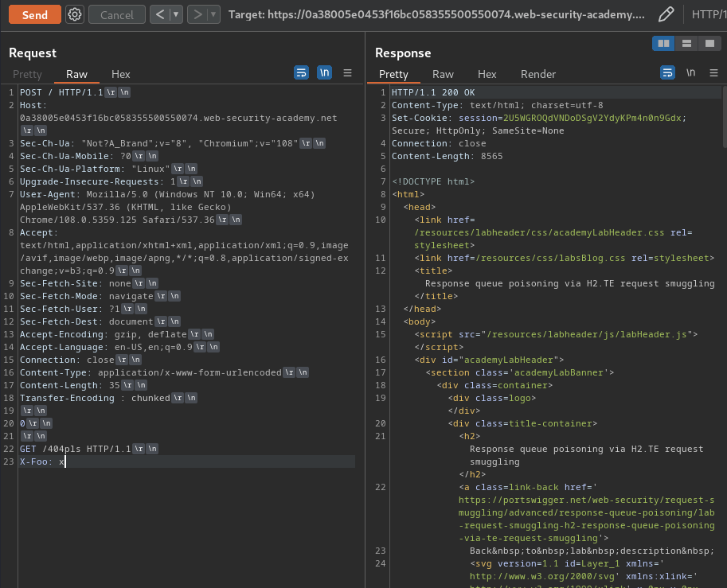This screenshot has height=588, width=727.
Task: Click the div class=title-container line
Action: point(522,423)
